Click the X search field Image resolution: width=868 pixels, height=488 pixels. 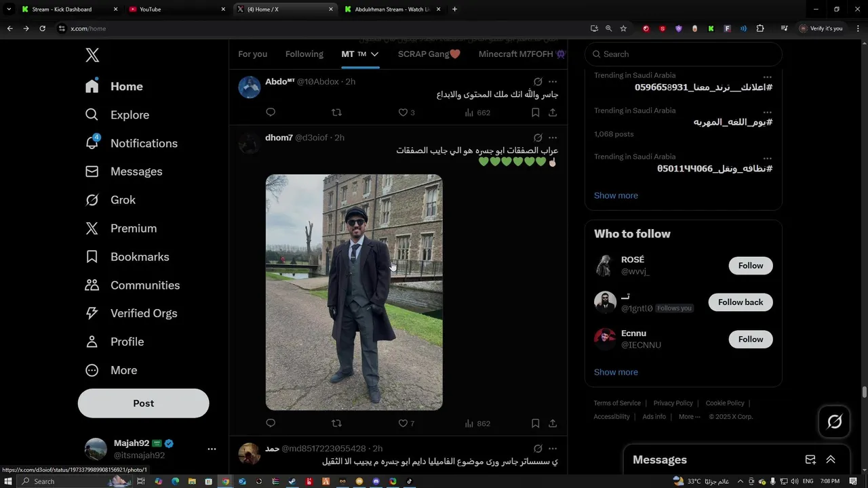click(684, 54)
